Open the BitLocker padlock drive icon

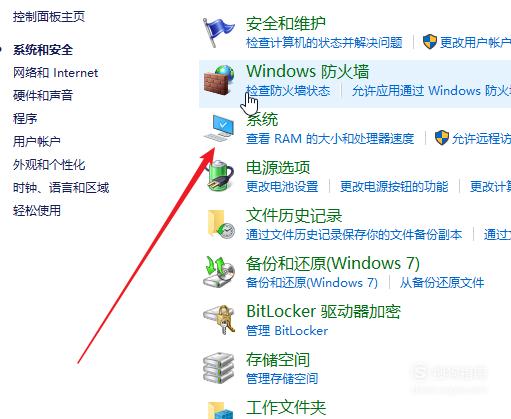pyautogui.click(x=219, y=320)
